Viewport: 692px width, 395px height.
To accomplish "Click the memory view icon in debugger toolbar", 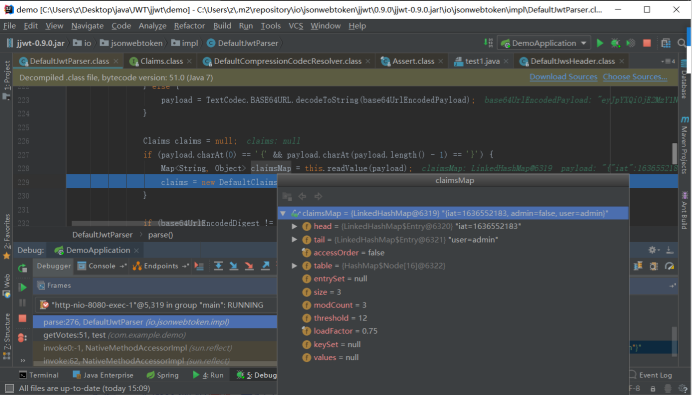I will pyautogui.click(x=654, y=266).
